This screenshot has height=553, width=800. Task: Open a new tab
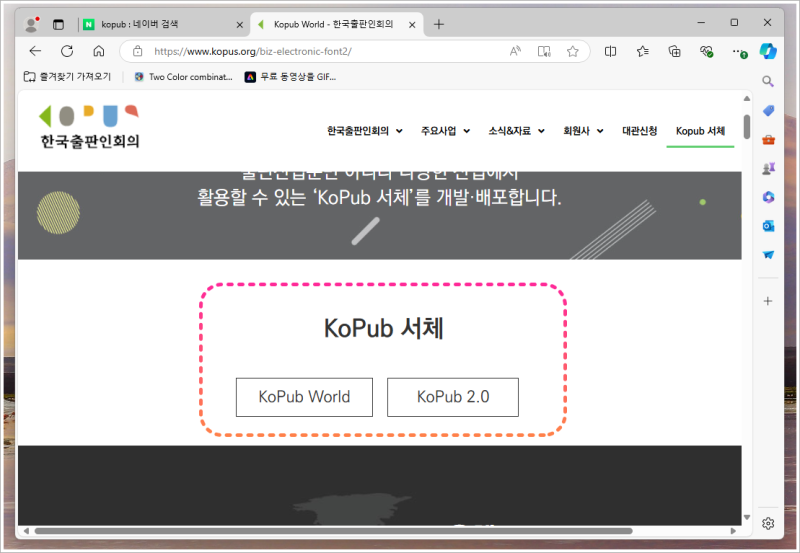point(439,24)
